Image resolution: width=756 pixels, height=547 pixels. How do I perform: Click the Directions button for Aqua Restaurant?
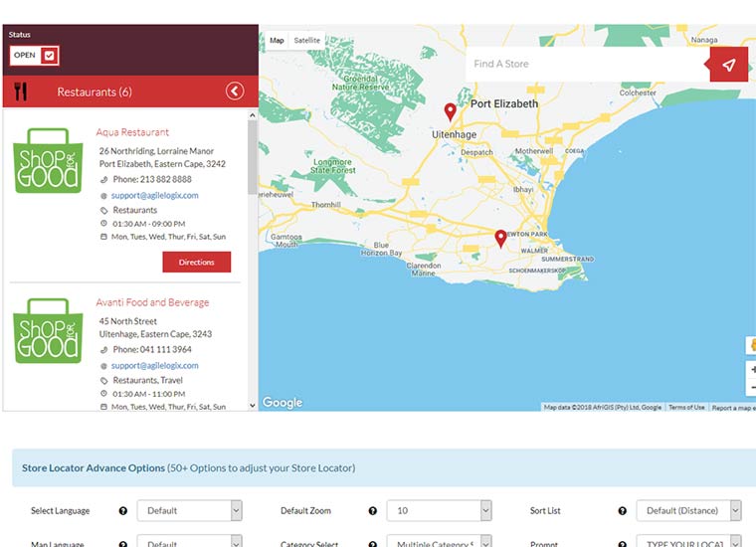197,262
